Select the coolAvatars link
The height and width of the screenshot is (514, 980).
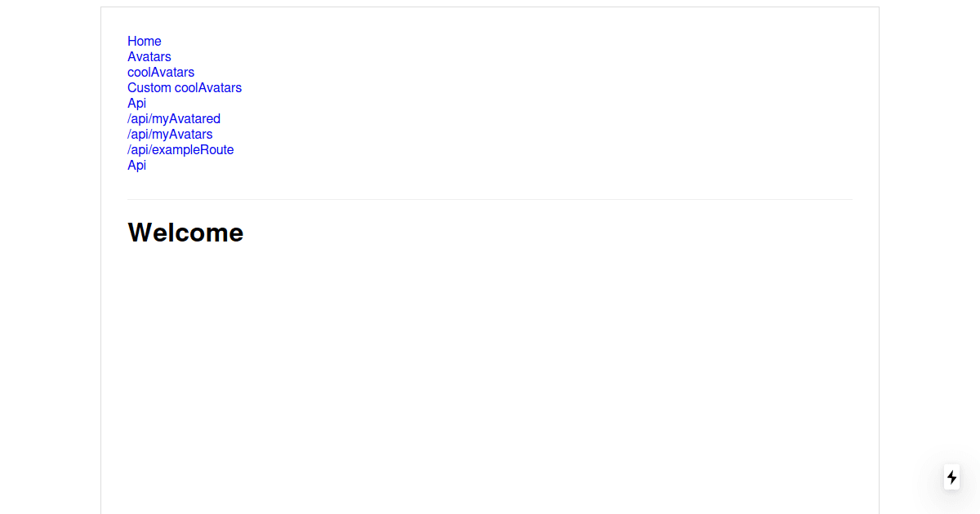click(161, 73)
